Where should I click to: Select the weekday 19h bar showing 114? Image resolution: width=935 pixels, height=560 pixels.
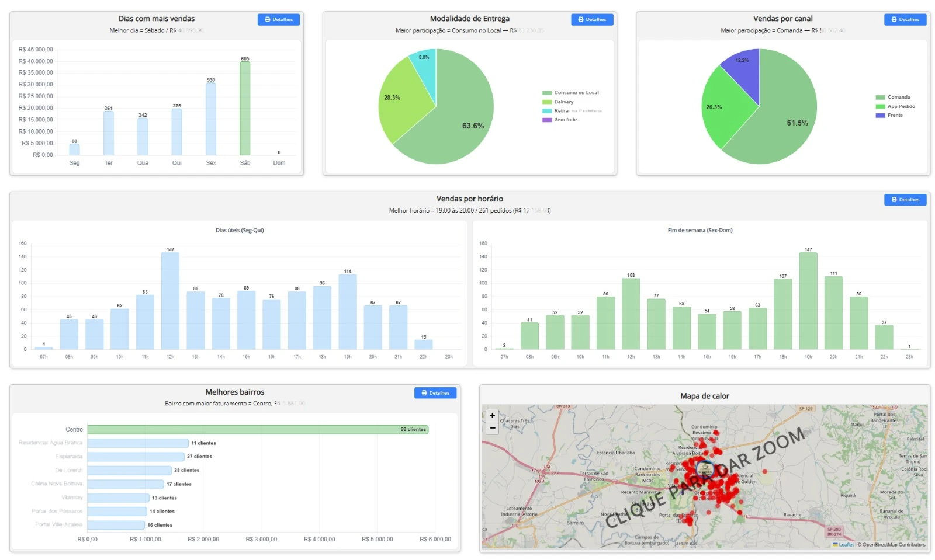pos(348,312)
